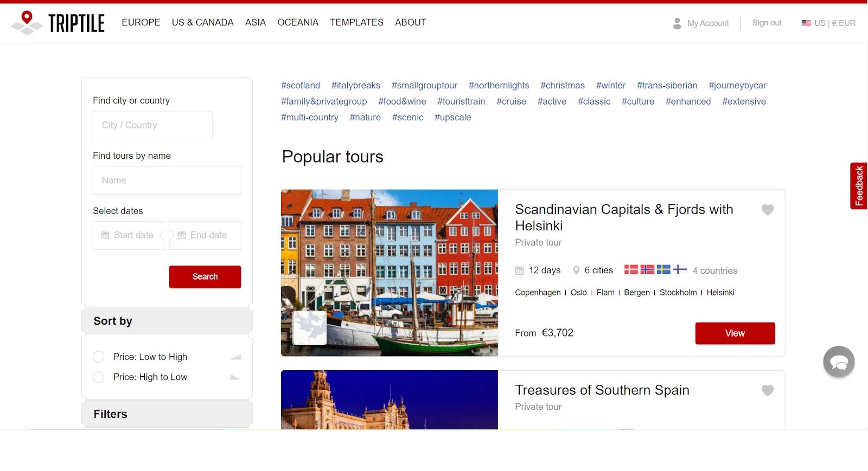Filter by #christmas tag
This screenshot has height=471, width=868.
[563, 86]
